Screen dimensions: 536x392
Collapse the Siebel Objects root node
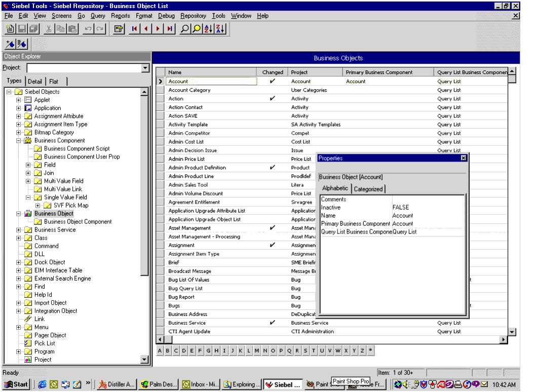click(x=9, y=92)
